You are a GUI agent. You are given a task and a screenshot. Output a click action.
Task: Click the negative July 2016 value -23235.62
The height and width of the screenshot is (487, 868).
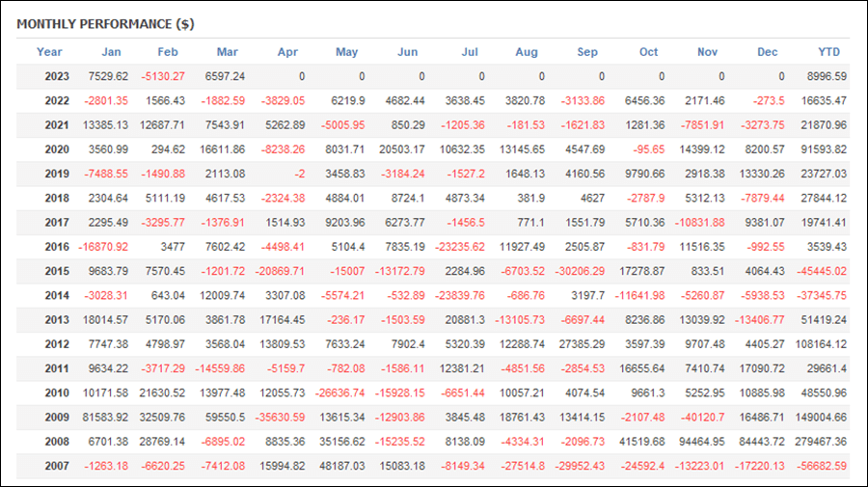coord(459,247)
